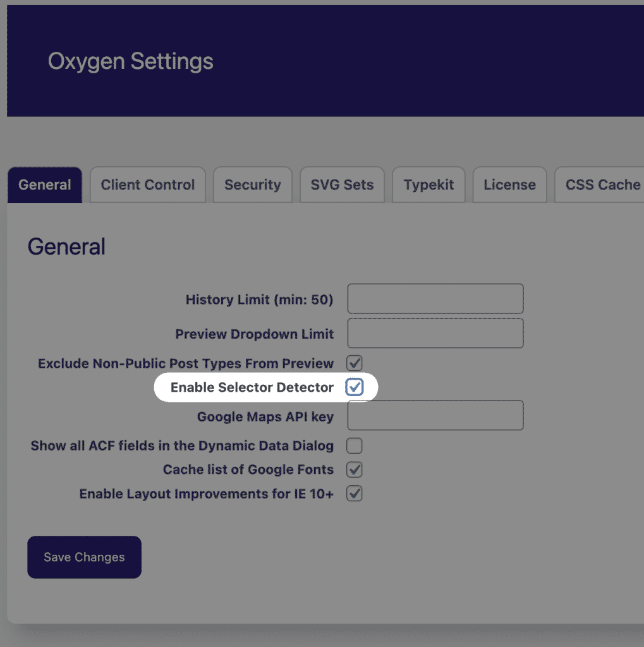Click the Cache list of Google Fonts label
Screen dimensions: 644x647
(x=248, y=469)
